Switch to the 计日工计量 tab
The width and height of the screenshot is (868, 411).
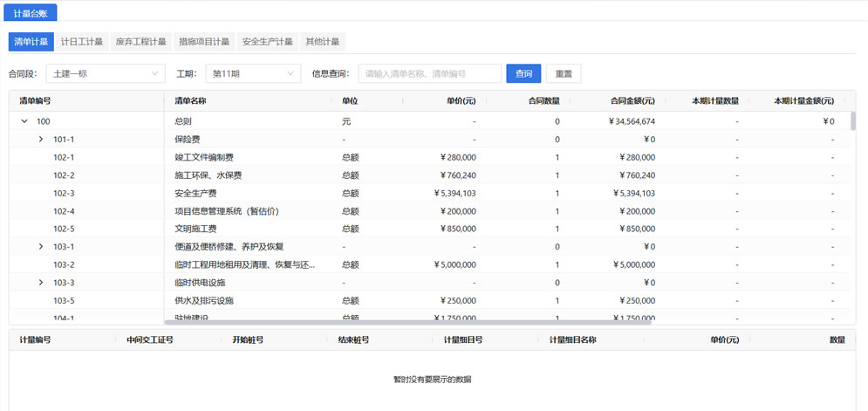pos(82,42)
